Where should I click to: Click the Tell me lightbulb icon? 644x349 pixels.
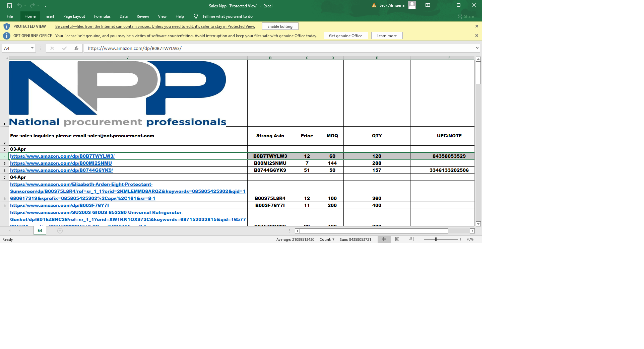click(196, 16)
